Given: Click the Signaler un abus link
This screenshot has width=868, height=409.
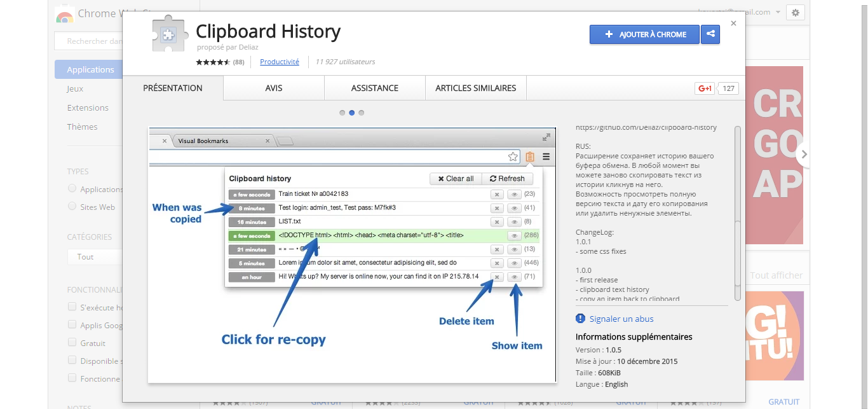Looking at the screenshot, I should pos(621,319).
